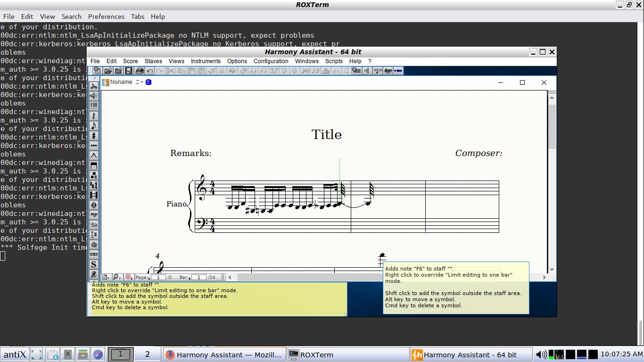
Task: Click the bar number input field
Action: [x=199, y=277]
